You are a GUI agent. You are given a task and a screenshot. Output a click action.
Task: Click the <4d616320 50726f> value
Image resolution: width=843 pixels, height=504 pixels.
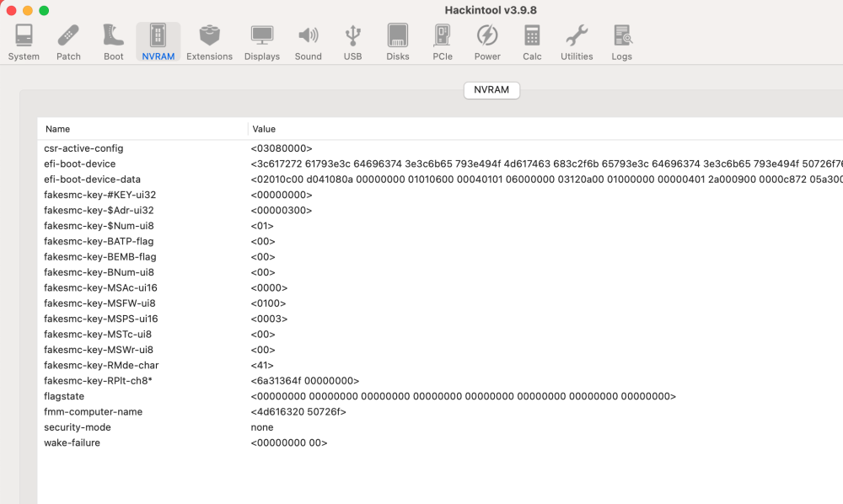[x=298, y=412]
